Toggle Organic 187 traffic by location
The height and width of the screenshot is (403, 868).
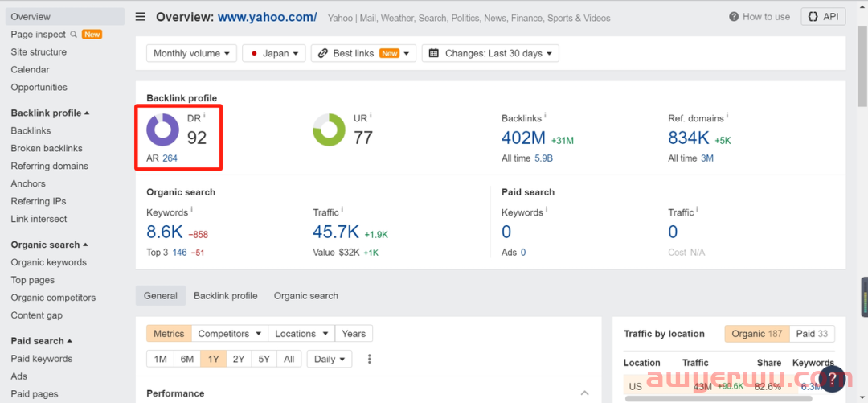(x=757, y=334)
